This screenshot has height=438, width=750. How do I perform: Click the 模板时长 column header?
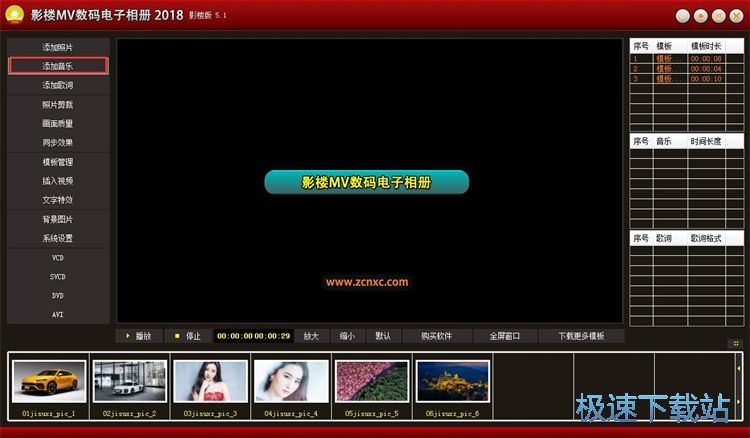coord(706,46)
